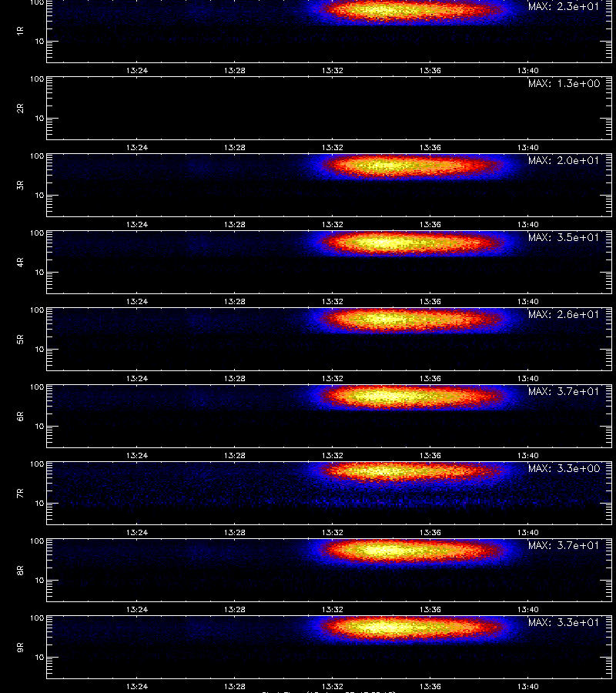Image resolution: width=616 pixels, height=693 pixels.
Task: Select the MAX: 2.6e+01 text in 5R panel
Action: 564,314
